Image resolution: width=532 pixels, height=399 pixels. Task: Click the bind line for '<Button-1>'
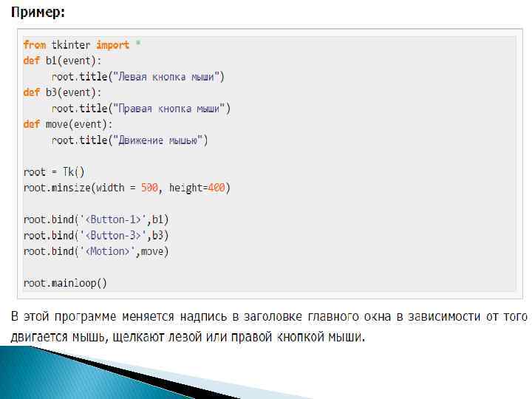[x=96, y=219]
